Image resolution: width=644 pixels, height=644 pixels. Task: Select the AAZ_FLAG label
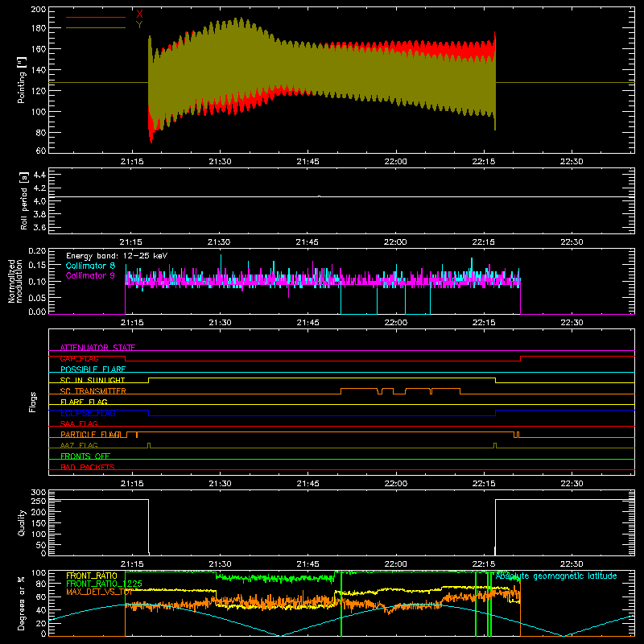coord(79,445)
